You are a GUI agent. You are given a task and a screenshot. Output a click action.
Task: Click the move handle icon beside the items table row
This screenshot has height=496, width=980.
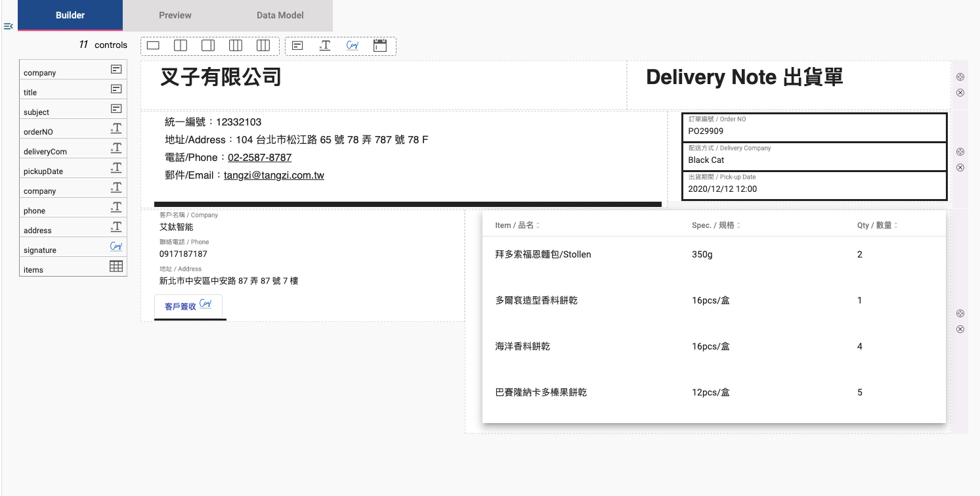point(960,313)
